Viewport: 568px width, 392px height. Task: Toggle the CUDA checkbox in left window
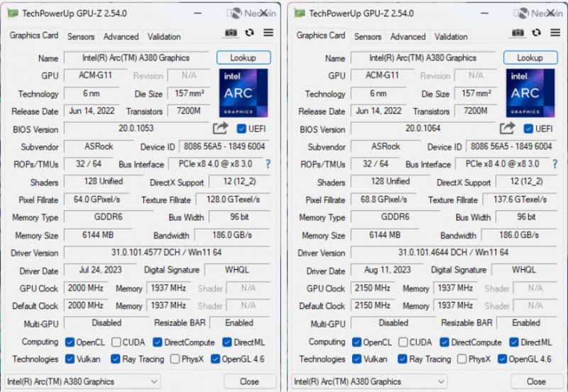(116, 342)
